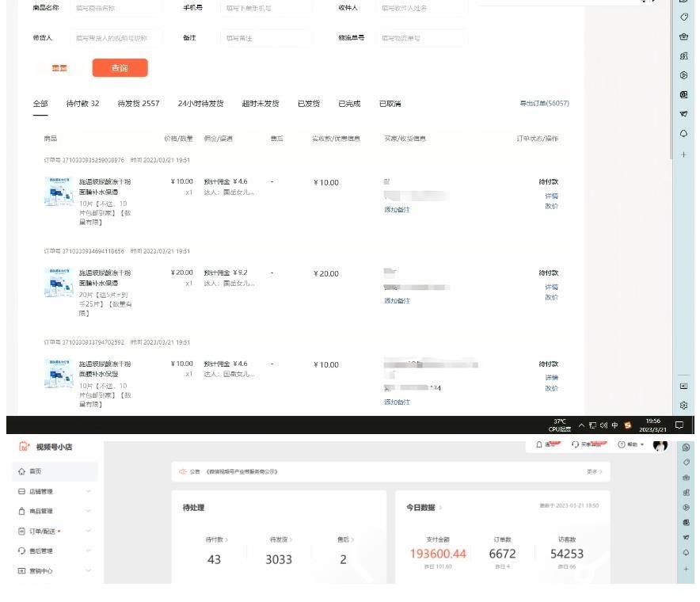
Task: Open 详情 for order ending 8976
Action: (551, 196)
